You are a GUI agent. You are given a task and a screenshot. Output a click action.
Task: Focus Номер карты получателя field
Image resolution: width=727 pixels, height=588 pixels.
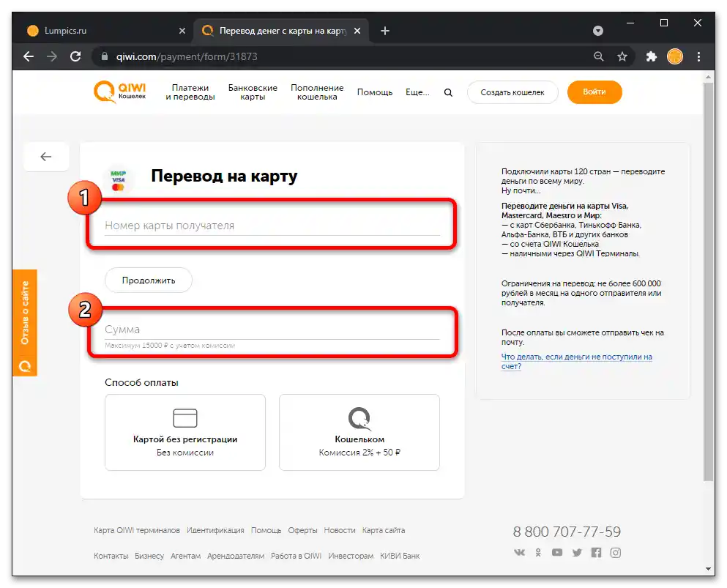(x=272, y=226)
